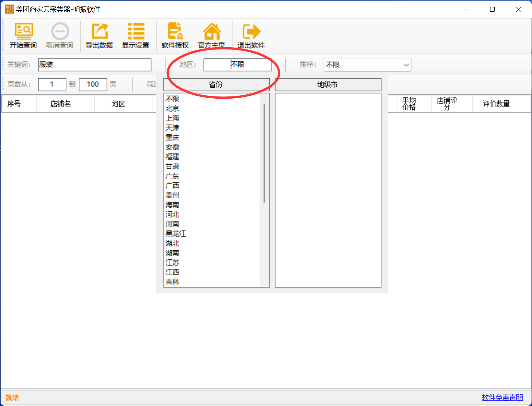Viewport: 532px width, 406px height.
Task: Select 重庆 in the province list
Action: [173, 137]
